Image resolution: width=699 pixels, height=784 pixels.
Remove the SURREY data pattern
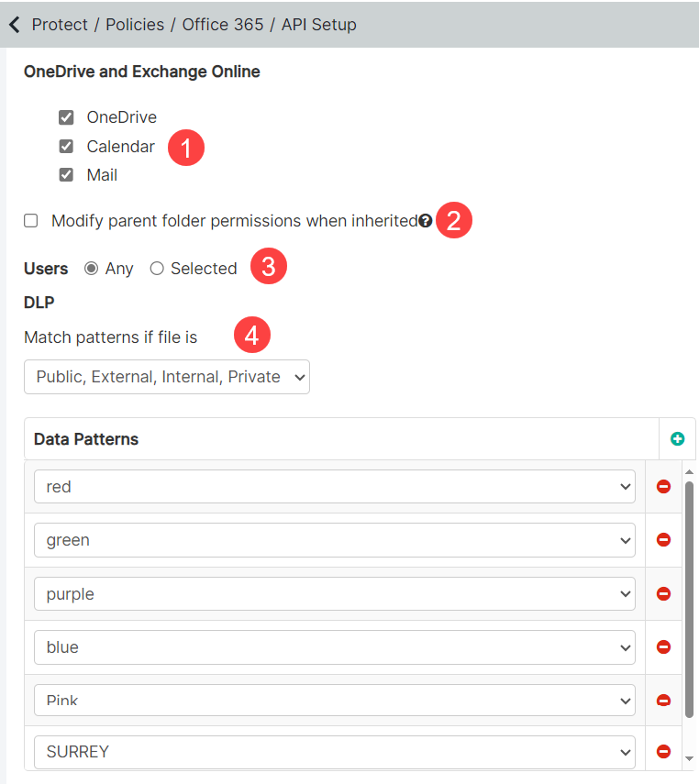[663, 751]
